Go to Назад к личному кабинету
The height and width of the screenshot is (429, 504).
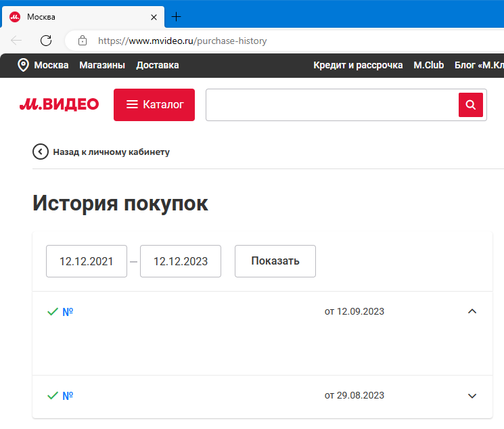point(111,152)
